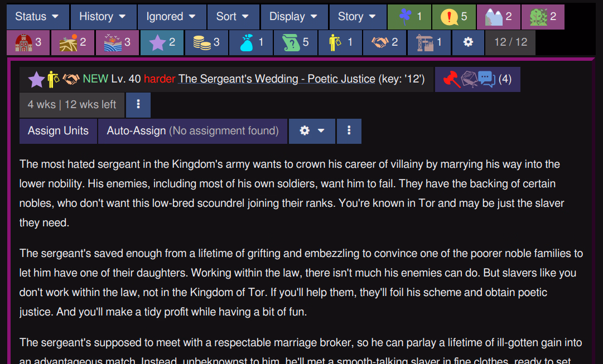Viewport: 603px width, 364px height.
Task: Toggle the exclamation alert filter showing 5
Action: point(454,17)
